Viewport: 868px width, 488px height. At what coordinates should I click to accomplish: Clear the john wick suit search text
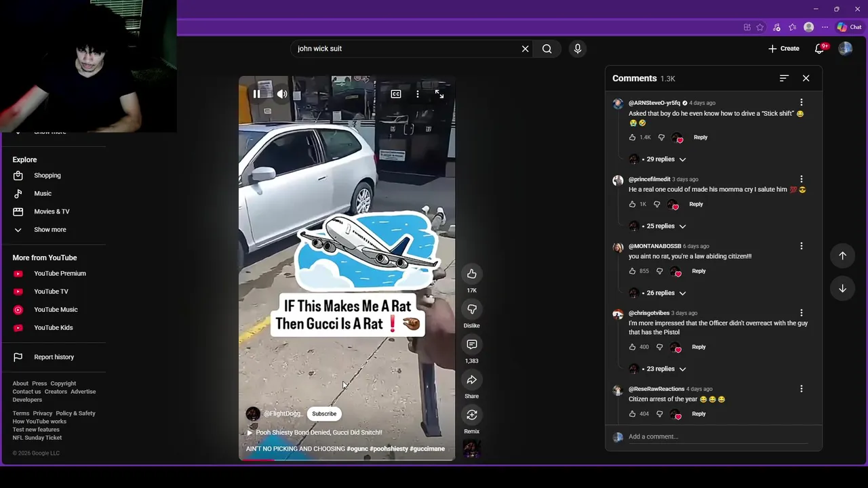(x=525, y=49)
